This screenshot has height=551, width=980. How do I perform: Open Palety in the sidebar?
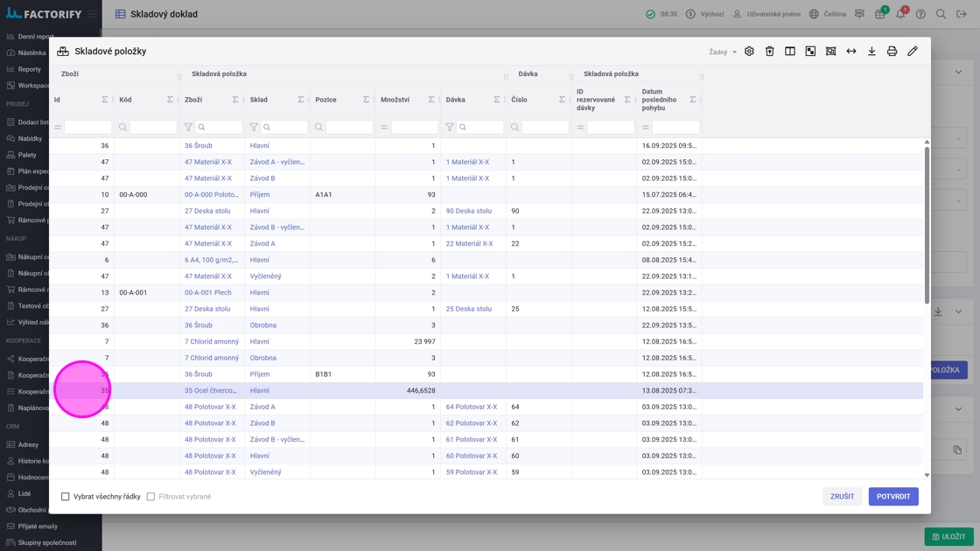(27, 155)
